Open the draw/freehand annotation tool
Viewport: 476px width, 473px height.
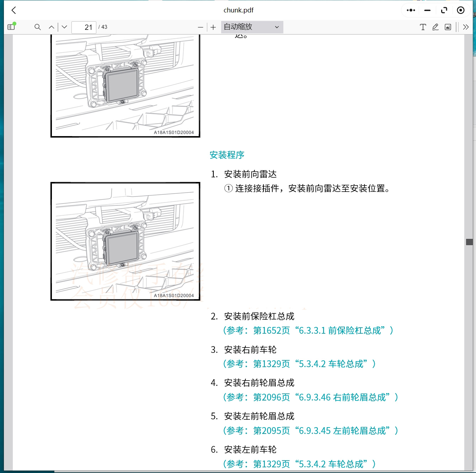coord(435,27)
